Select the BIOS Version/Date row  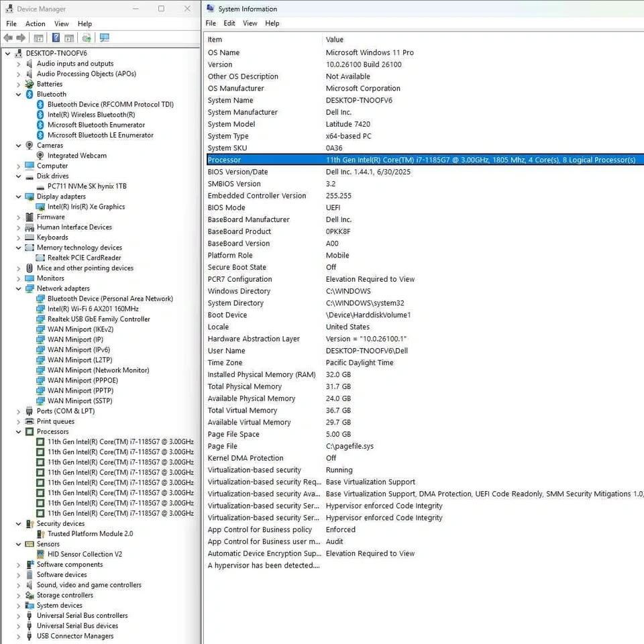(237, 172)
